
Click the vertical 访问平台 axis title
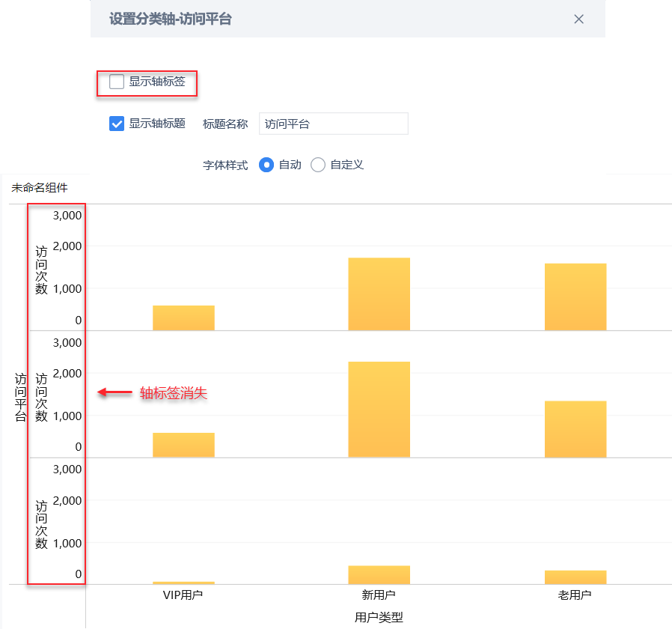[x=20, y=397]
